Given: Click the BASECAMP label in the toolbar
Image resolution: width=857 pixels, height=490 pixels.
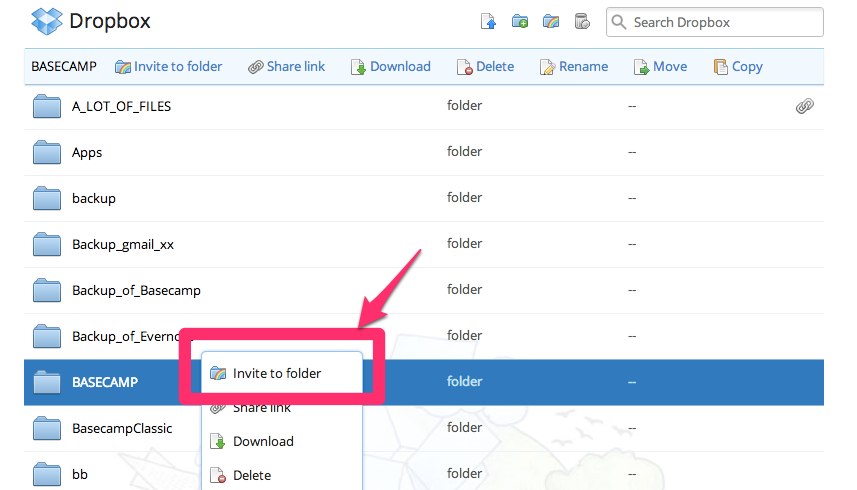Looking at the screenshot, I should tap(64, 67).
